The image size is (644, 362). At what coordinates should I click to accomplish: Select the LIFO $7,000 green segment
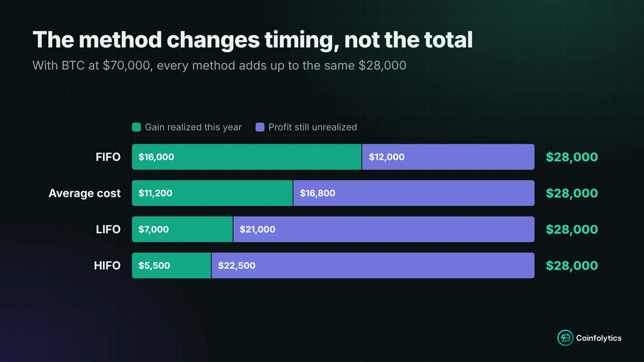[x=182, y=229]
